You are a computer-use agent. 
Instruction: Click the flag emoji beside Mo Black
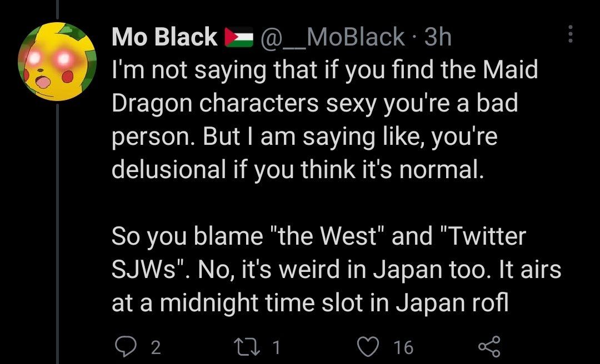pyautogui.click(x=239, y=37)
